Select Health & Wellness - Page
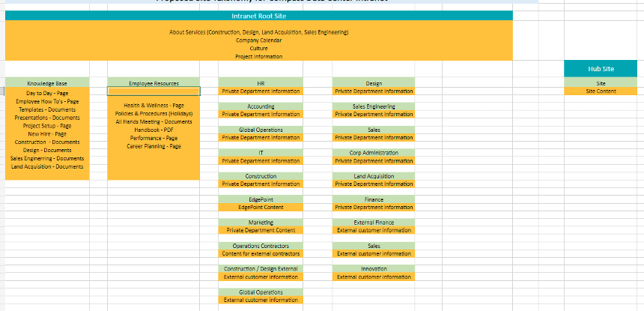Viewport: 644px width, 311px height. coord(154,106)
